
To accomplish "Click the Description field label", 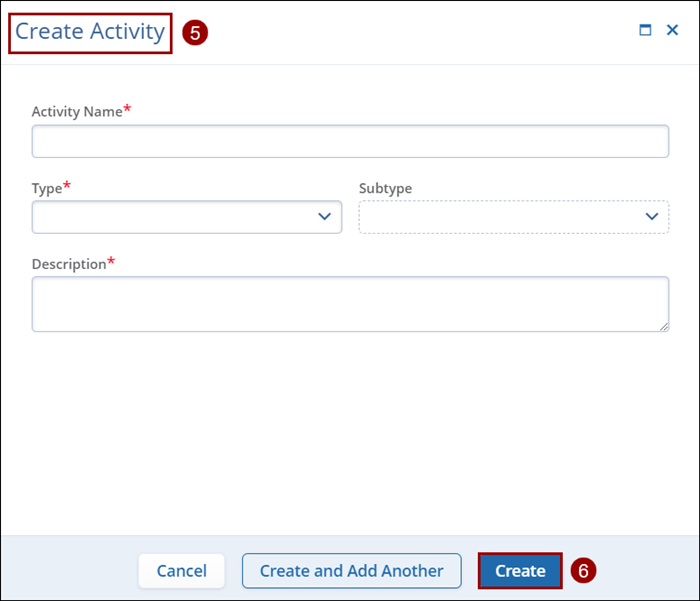I will 68,264.
